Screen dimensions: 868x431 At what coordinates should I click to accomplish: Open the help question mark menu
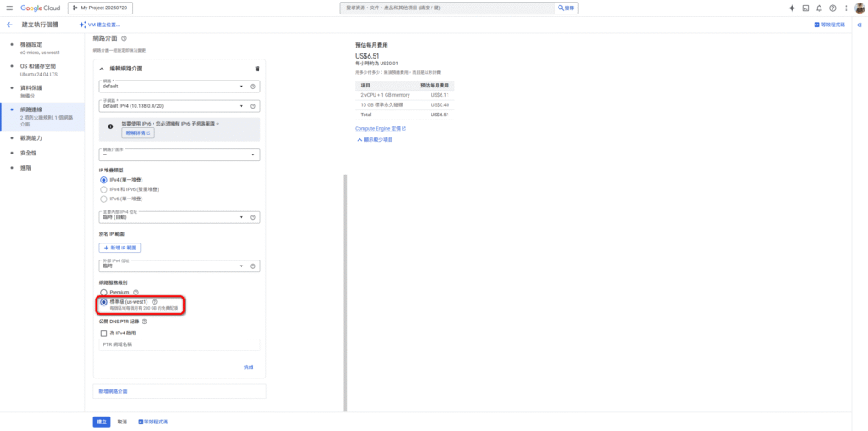click(x=832, y=8)
